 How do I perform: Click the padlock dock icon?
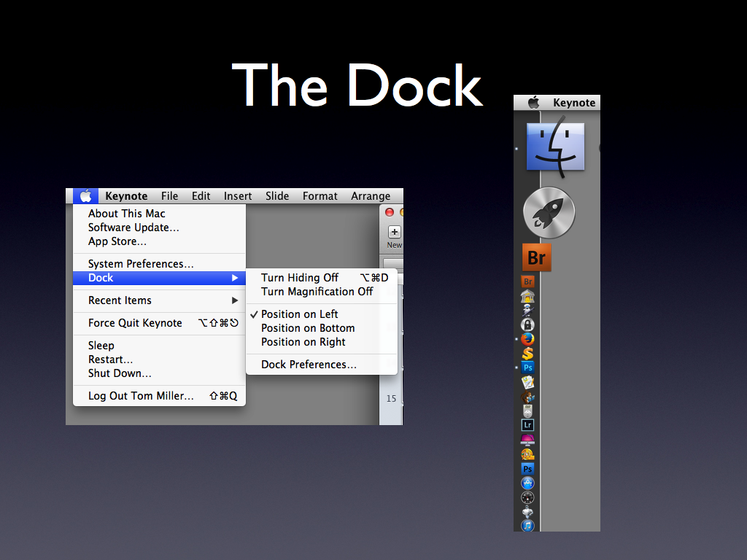(527, 324)
